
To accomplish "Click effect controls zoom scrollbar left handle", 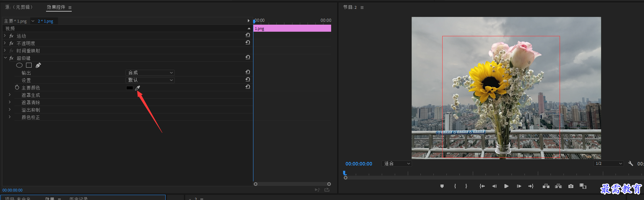I will 256,184.
